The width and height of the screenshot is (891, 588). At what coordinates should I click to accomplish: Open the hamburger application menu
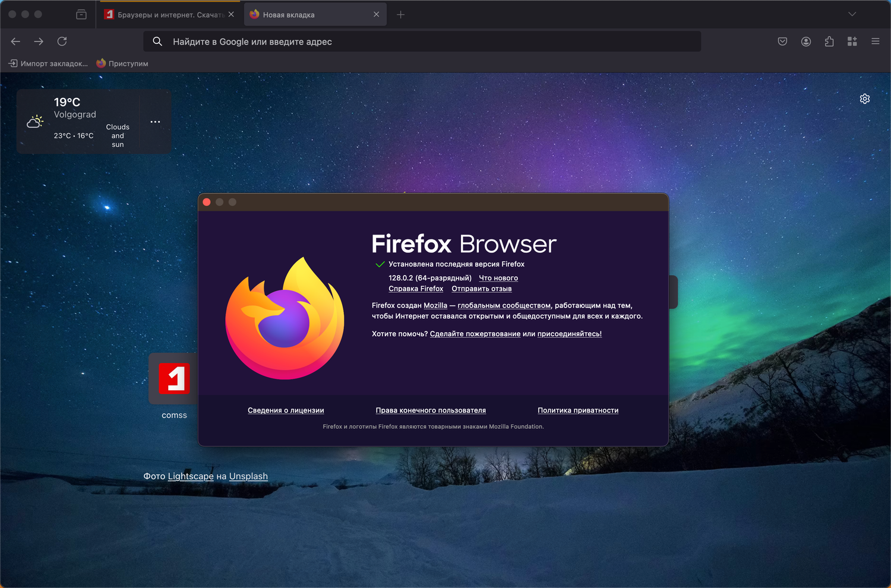coord(876,42)
